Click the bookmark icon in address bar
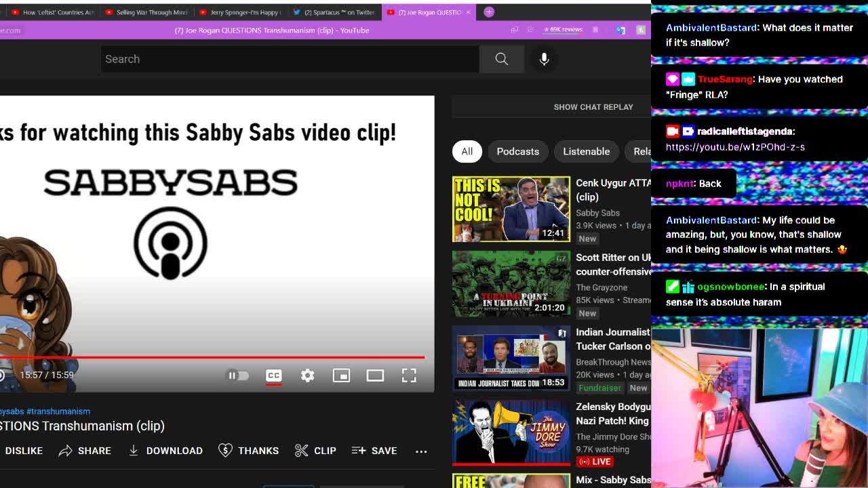This screenshot has width=868, height=488. 595,30
